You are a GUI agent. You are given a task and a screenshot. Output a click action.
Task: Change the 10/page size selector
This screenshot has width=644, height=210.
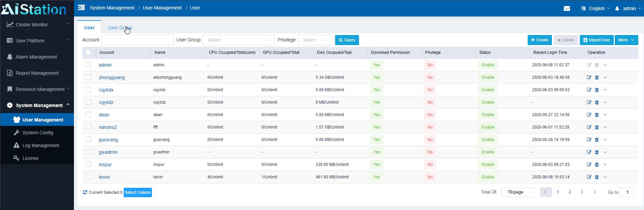(x=518, y=192)
